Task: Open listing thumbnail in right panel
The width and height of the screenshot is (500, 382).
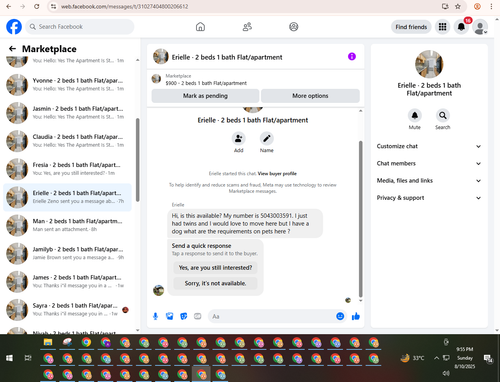Action: coord(429,64)
